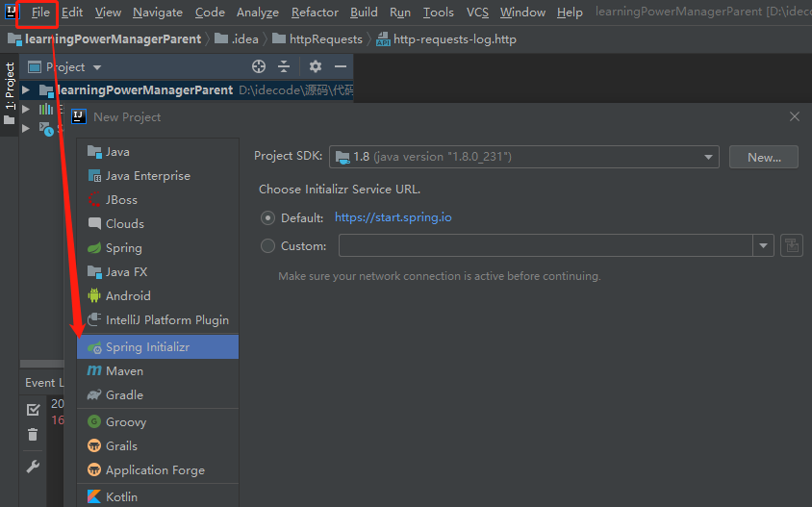Expand the External Libraries tree node
The width and height of the screenshot is (812, 507).
click(25, 109)
